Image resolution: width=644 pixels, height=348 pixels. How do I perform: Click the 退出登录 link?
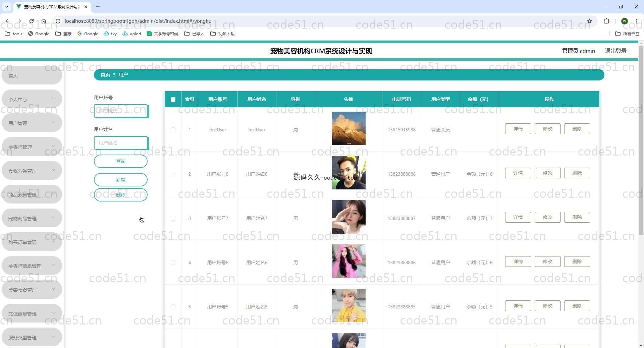coord(615,51)
